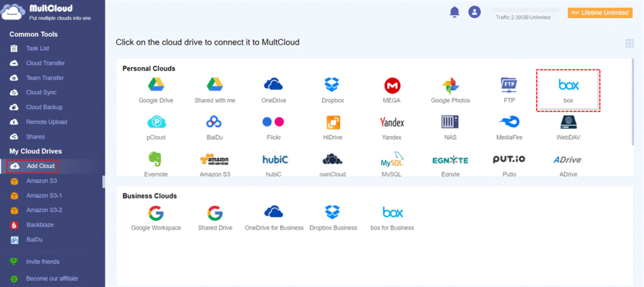Add Google Photos to MultCloud
The image size is (644, 287).
pos(450,91)
